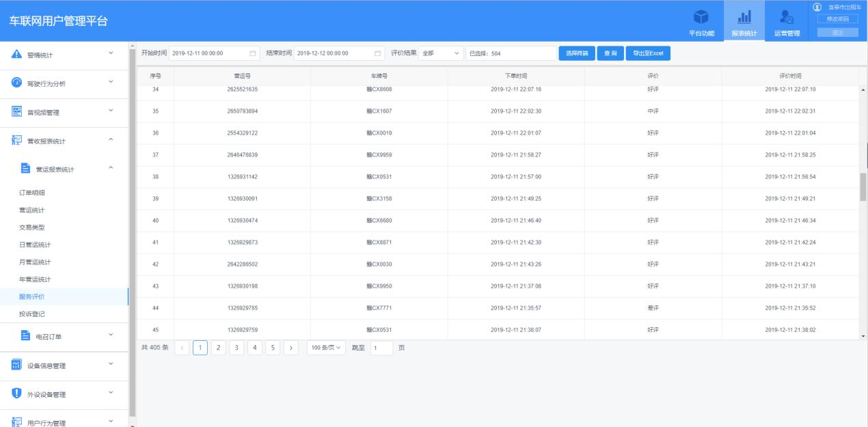Click the 选择终端 button
This screenshot has width=868, height=427.
[576, 53]
